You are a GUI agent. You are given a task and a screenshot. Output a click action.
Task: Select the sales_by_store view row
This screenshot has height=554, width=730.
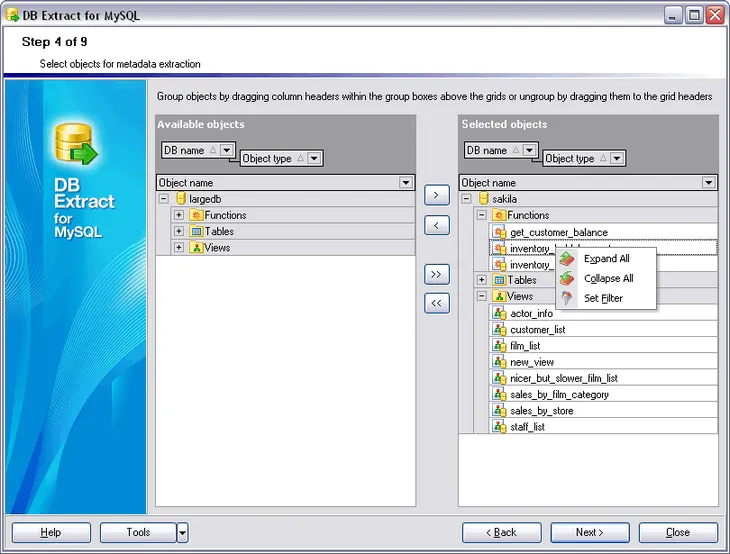click(x=603, y=411)
